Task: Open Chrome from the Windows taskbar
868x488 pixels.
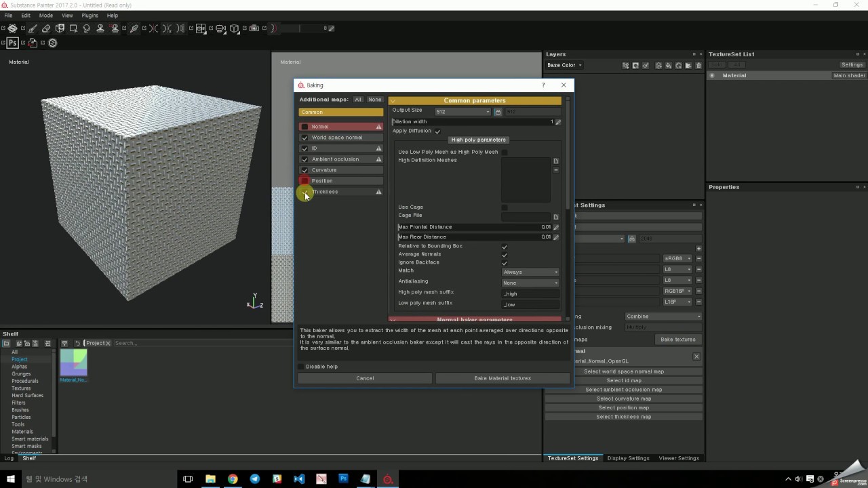Action: (x=233, y=479)
